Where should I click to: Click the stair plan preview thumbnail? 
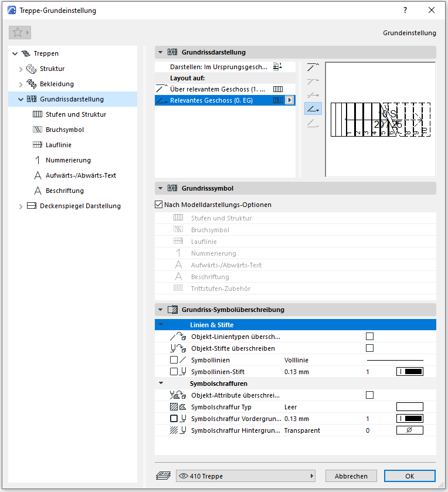(380, 120)
